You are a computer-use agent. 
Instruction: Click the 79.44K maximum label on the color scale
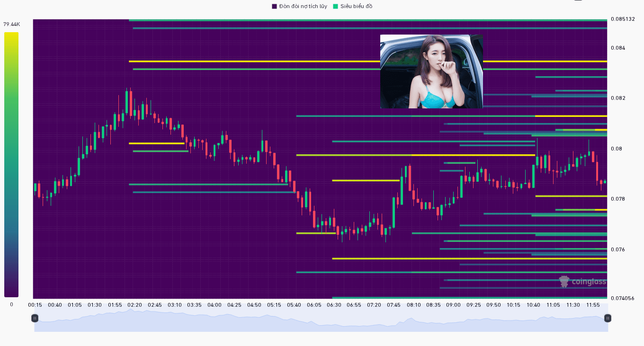click(x=11, y=24)
